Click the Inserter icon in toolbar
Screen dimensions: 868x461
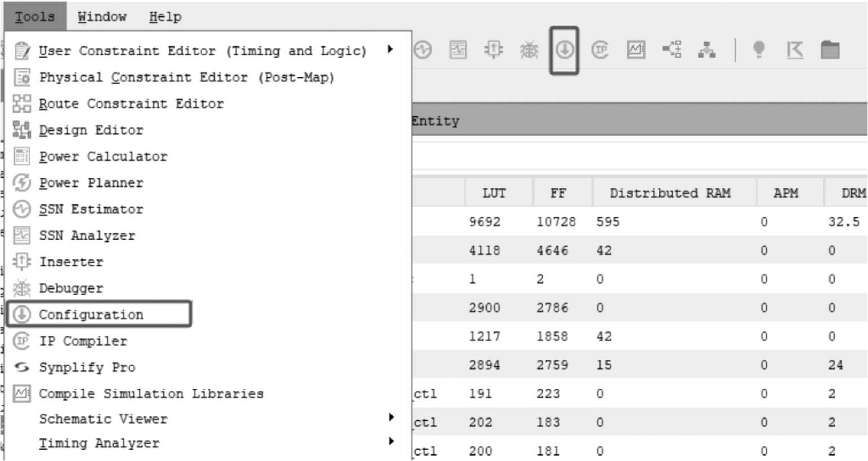tap(494, 50)
